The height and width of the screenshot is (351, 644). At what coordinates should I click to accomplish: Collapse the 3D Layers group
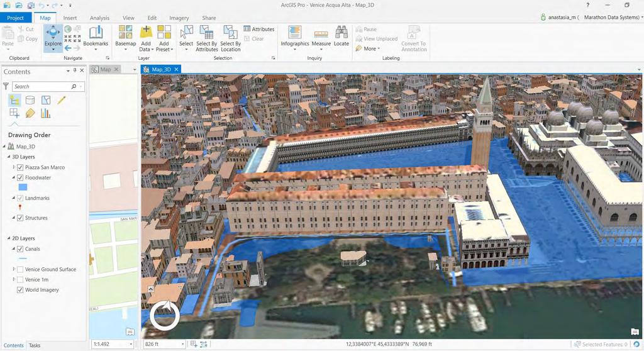pos(9,157)
